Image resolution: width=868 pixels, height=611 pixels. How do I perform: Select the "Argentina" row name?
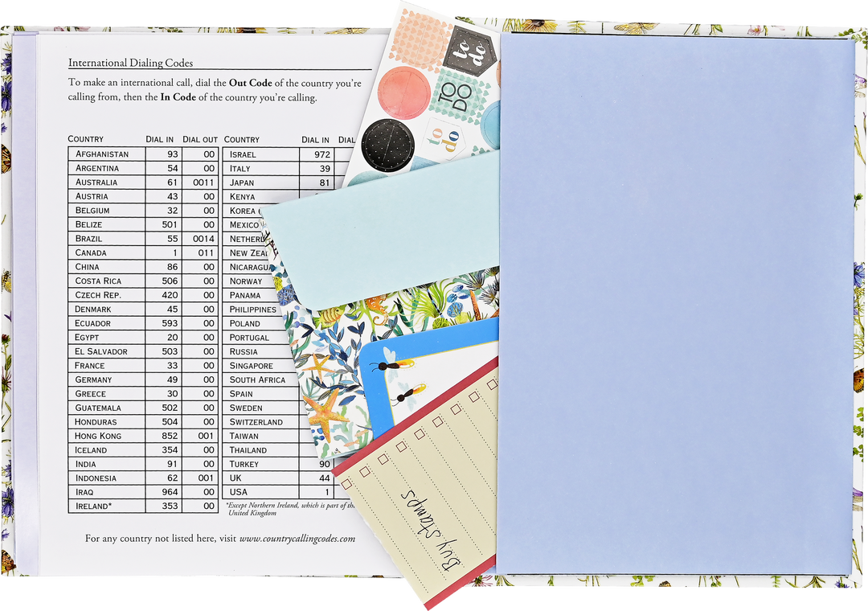pos(97,168)
